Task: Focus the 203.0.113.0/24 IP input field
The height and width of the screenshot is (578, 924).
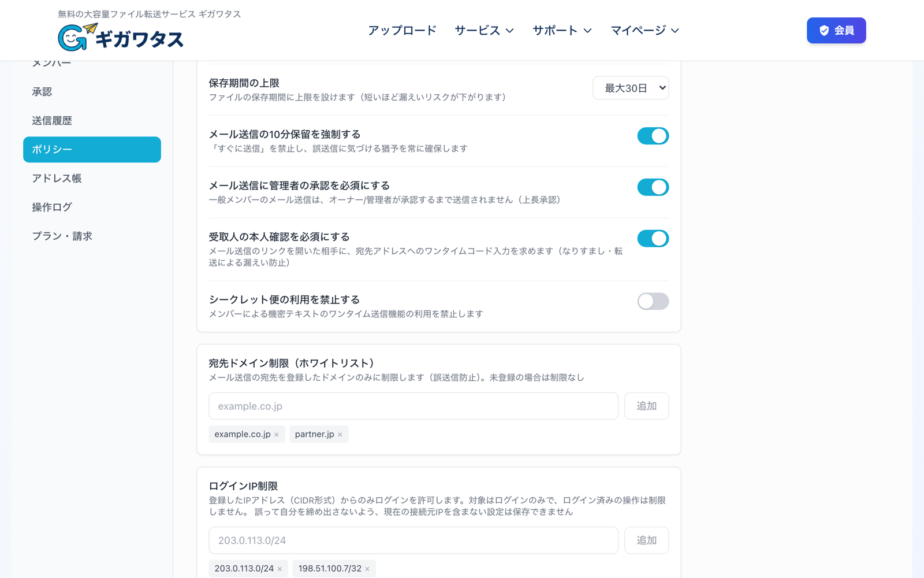Action: [413, 540]
